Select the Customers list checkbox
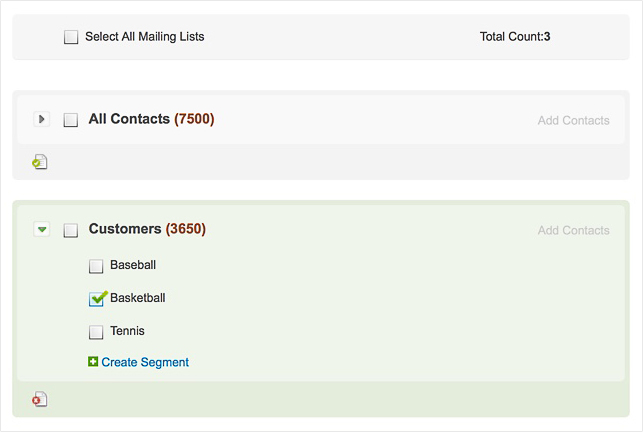The height and width of the screenshot is (432, 643). click(x=71, y=230)
